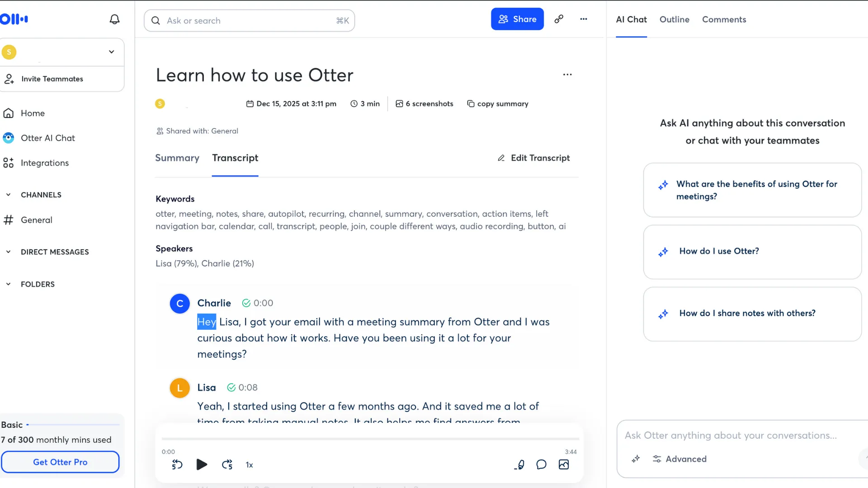Click the comment icon in the playback bar
This screenshot has width=868, height=488.
(x=541, y=465)
